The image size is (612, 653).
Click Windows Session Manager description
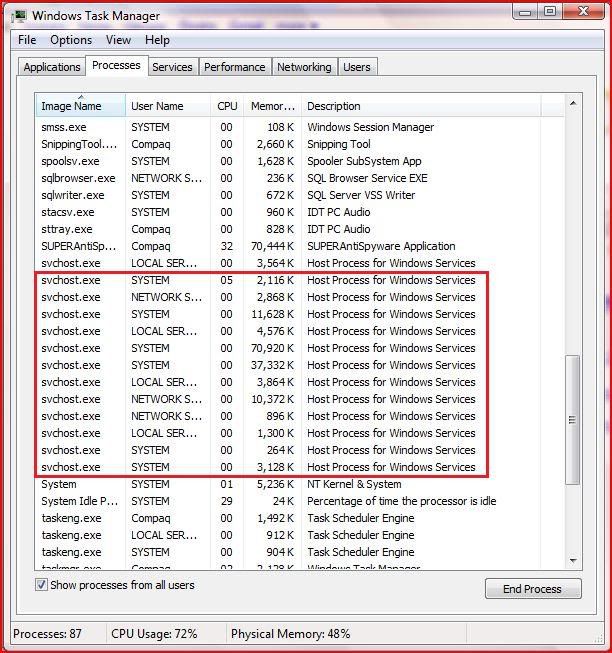pos(371,127)
